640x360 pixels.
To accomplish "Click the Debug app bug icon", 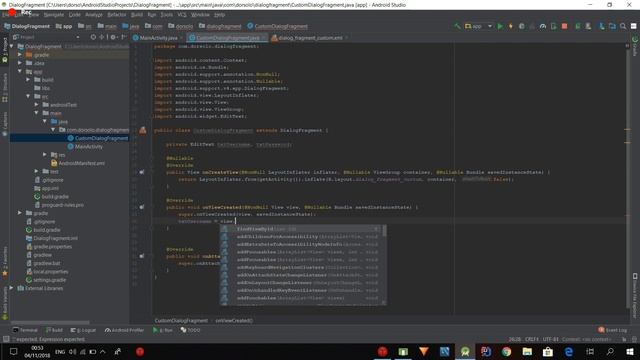I will click(x=522, y=26).
